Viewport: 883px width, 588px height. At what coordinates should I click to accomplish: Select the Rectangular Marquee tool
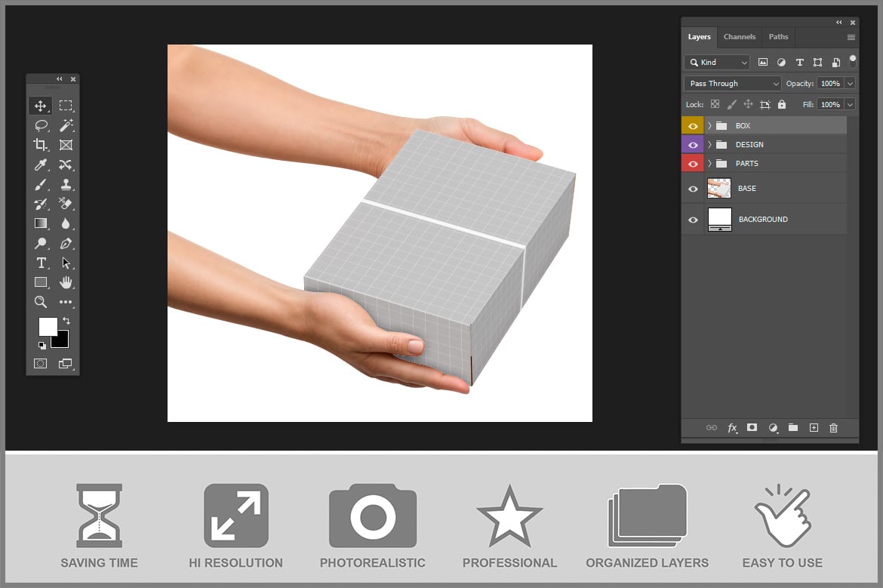66,106
